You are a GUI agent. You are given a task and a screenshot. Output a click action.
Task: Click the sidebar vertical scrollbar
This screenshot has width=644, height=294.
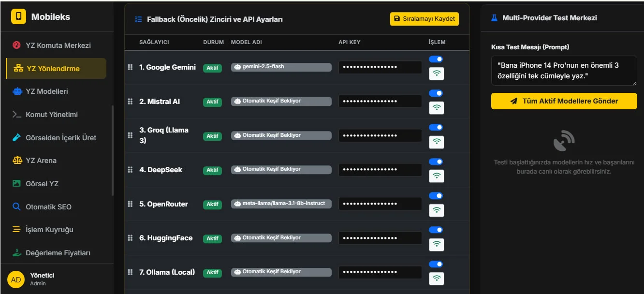[113, 150]
